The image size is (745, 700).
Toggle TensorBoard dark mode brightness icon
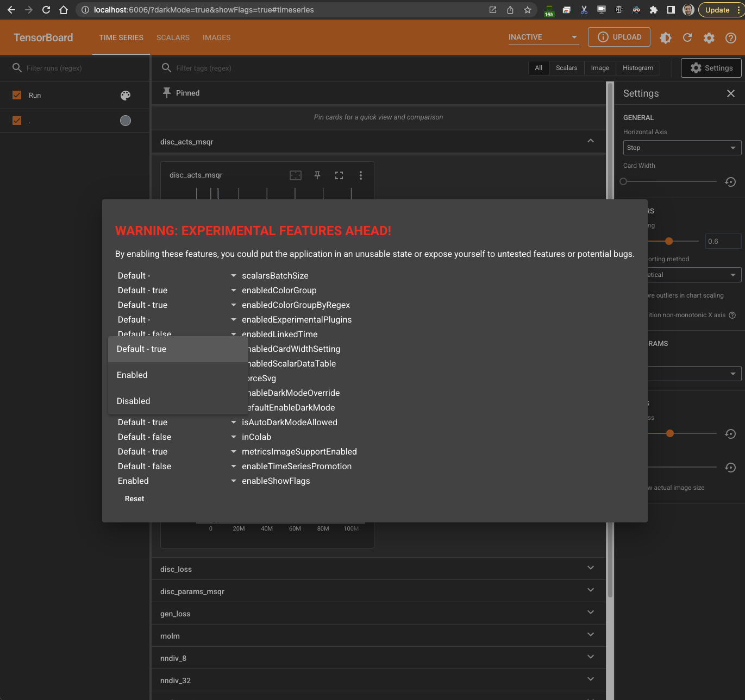(666, 37)
